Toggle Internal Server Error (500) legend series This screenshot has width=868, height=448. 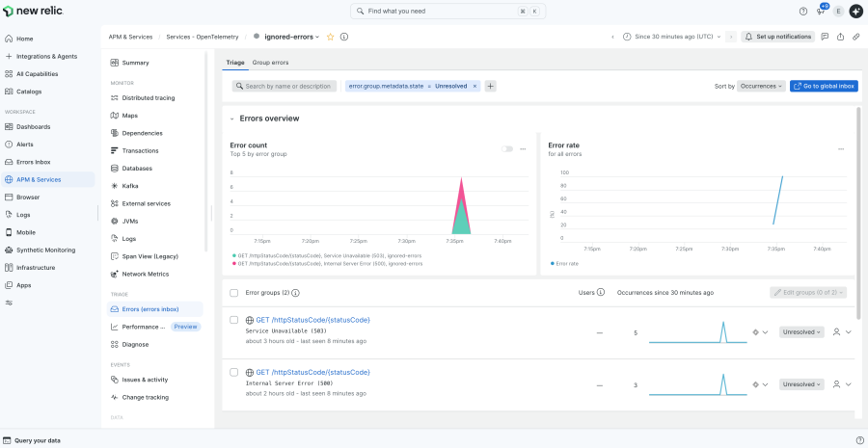pyautogui.click(x=328, y=264)
